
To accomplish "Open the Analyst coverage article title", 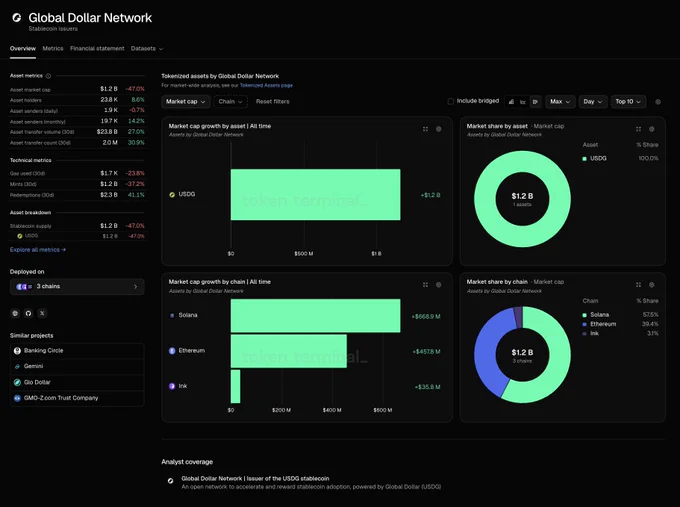I will coord(255,478).
